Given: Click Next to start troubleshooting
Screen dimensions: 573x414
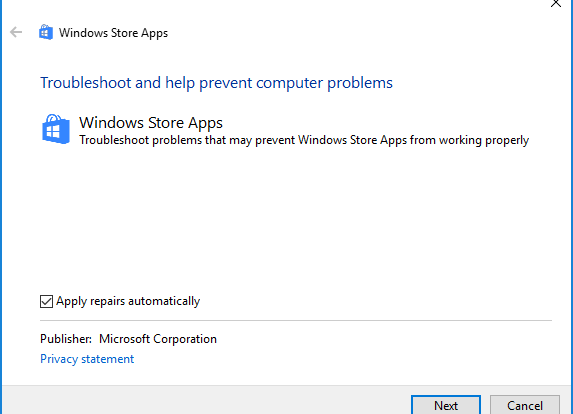Looking at the screenshot, I should (446, 404).
